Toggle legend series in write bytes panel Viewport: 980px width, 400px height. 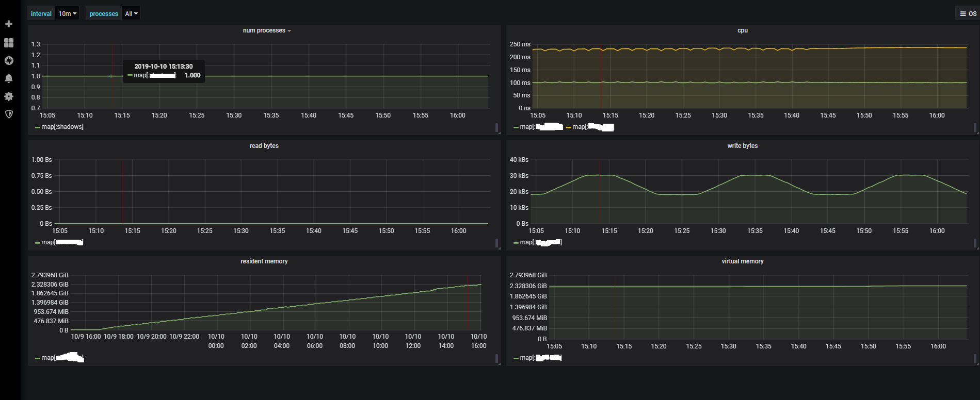(541, 242)
